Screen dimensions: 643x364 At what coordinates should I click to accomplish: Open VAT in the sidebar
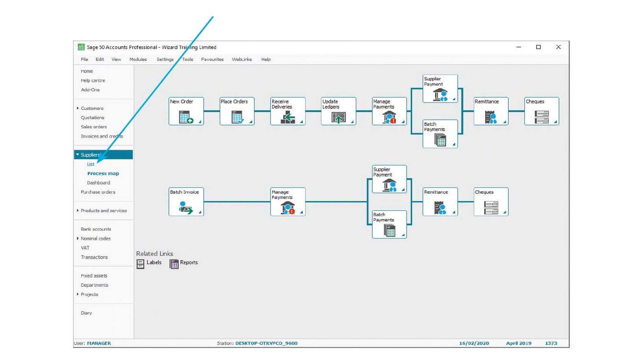(85, 248)
